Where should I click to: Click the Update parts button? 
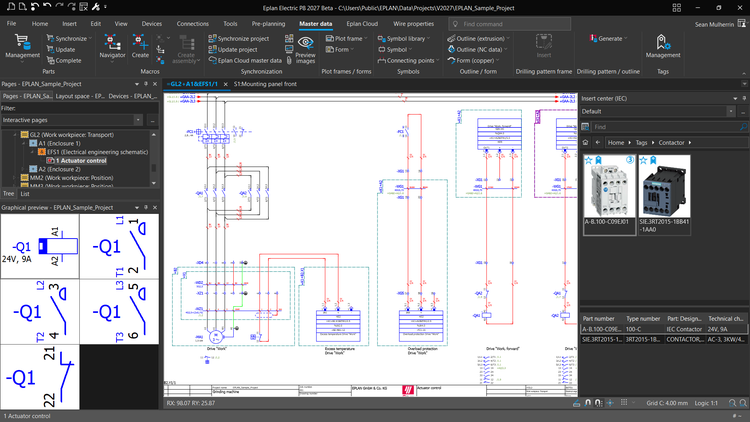tap(61, 49)
